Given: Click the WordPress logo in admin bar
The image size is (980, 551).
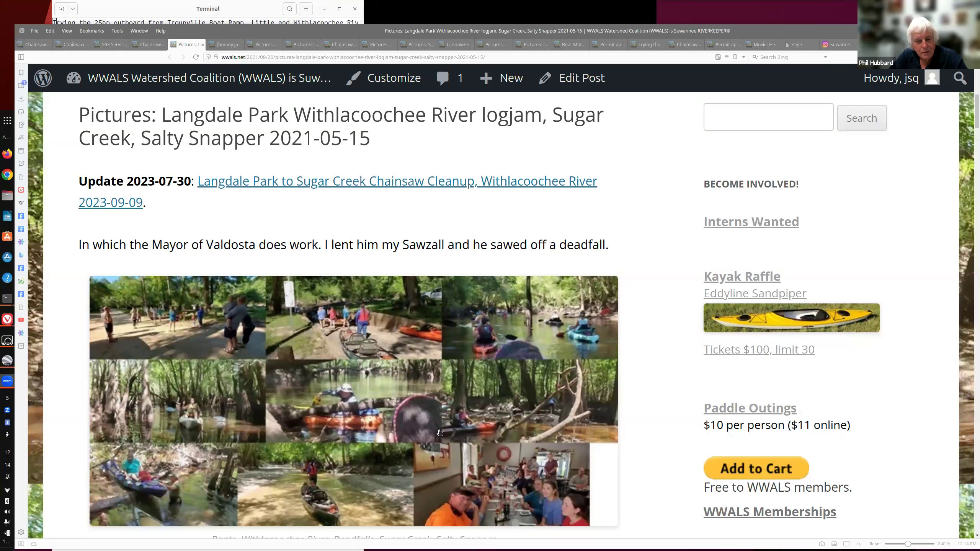Looking at the screenshot, I should (43, 78).
